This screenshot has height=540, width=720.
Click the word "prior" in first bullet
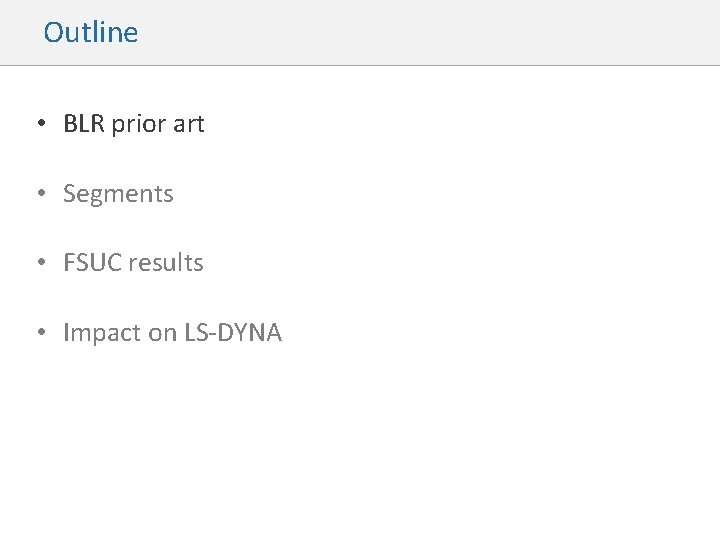(139, 124)
